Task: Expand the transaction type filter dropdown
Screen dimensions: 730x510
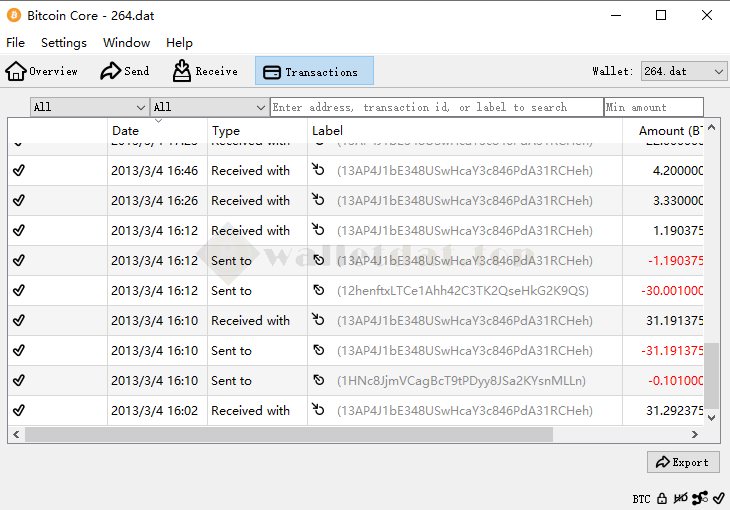Action: click(209, 107)
